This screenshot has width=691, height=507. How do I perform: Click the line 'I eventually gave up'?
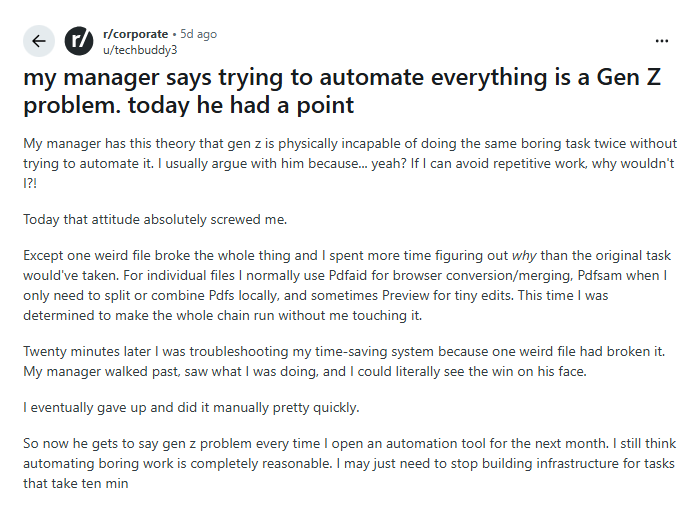click(x=191, y=407)
